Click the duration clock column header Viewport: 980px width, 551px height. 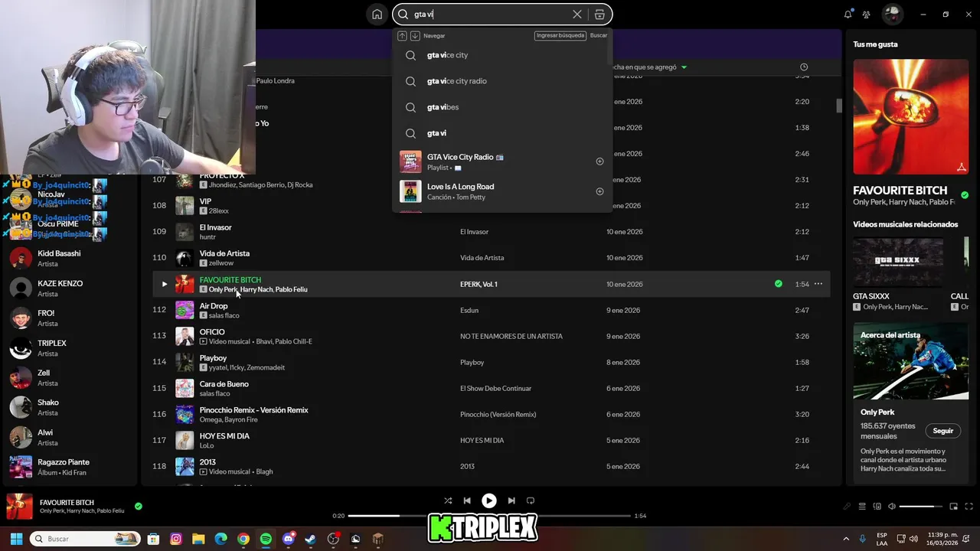803,67
